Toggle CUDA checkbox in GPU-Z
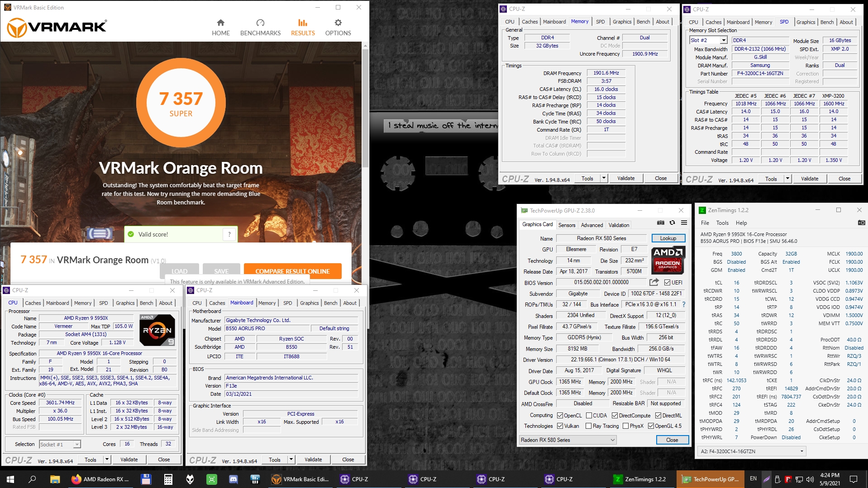Image resolution: width=868 pixels, height=488 pixels. [x=589, y=416]
